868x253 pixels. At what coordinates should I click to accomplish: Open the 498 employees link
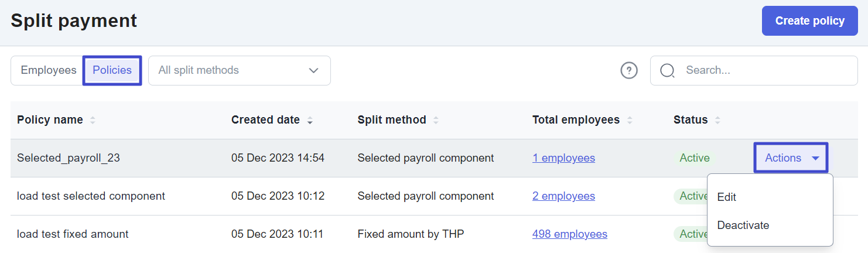570,234
